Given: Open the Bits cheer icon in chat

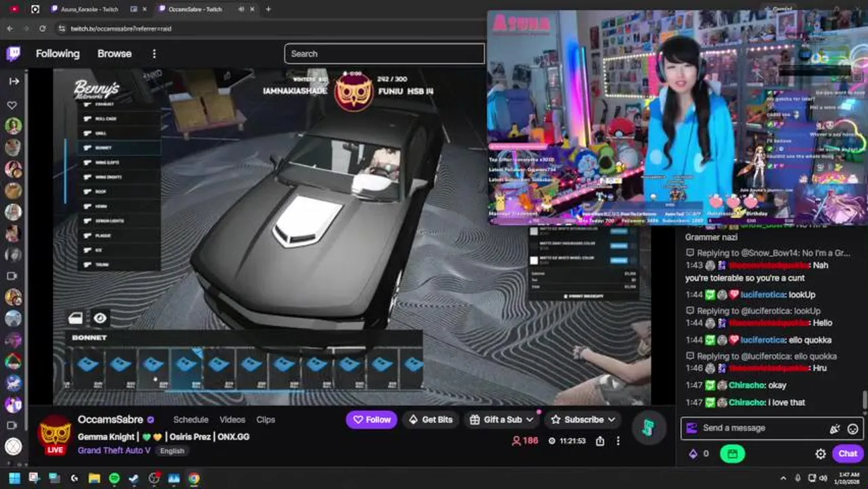Looking at the screenshot, I should click(835, 429).
